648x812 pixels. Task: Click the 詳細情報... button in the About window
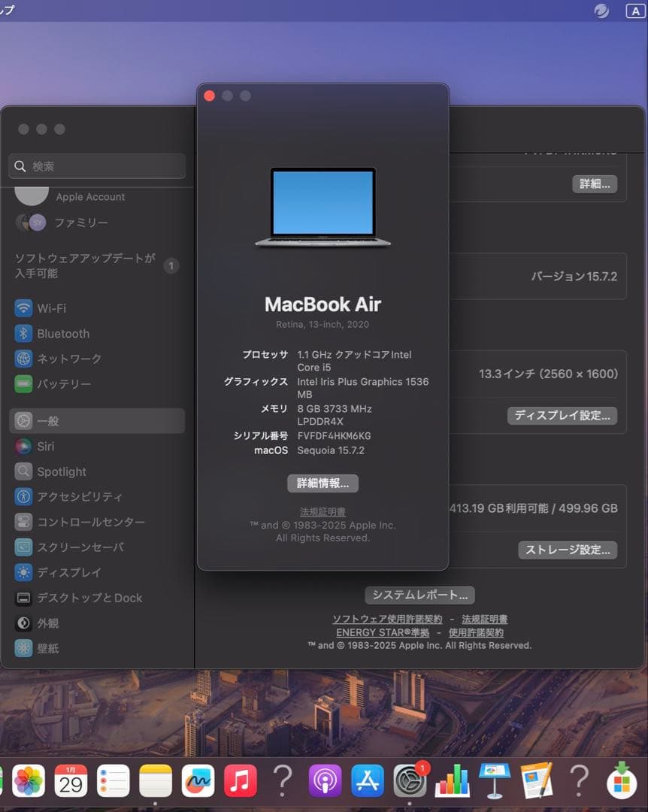(x=322, y=483)
